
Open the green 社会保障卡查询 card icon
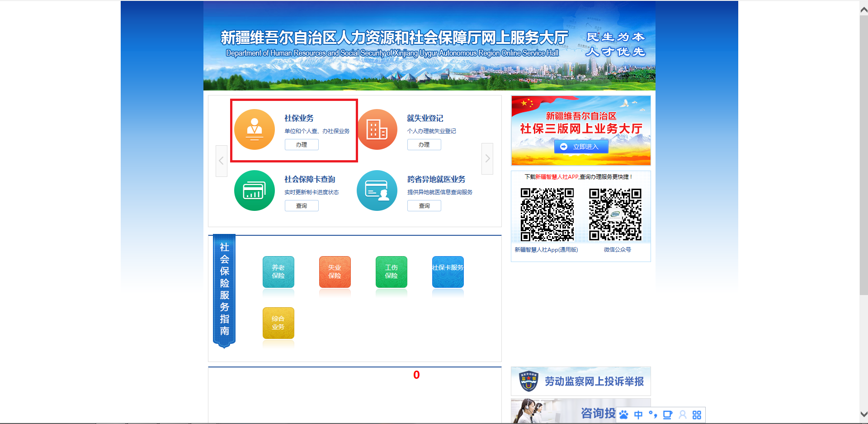point(255,191)
